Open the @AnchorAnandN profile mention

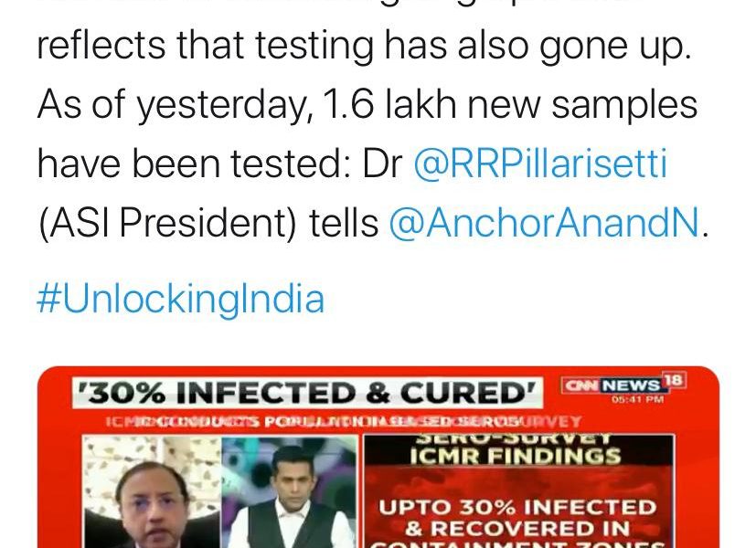coord(544,223)
